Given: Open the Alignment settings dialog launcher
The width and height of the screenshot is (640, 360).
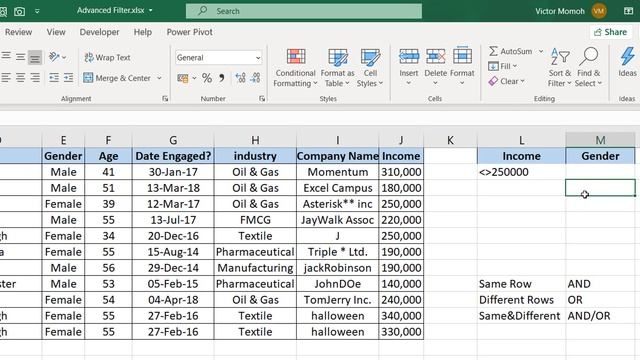Looking at the screenshot, I should (x=165, y=98).
